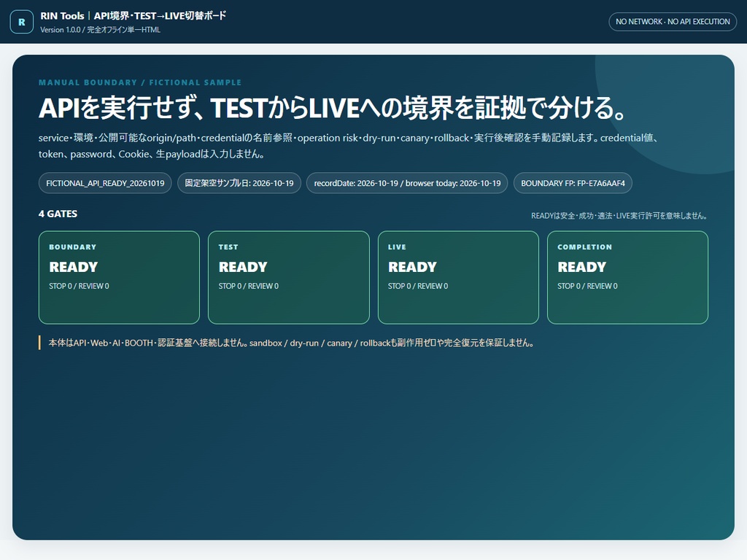
Task: Open the LIVE gate card
Action: pos(458,278)
